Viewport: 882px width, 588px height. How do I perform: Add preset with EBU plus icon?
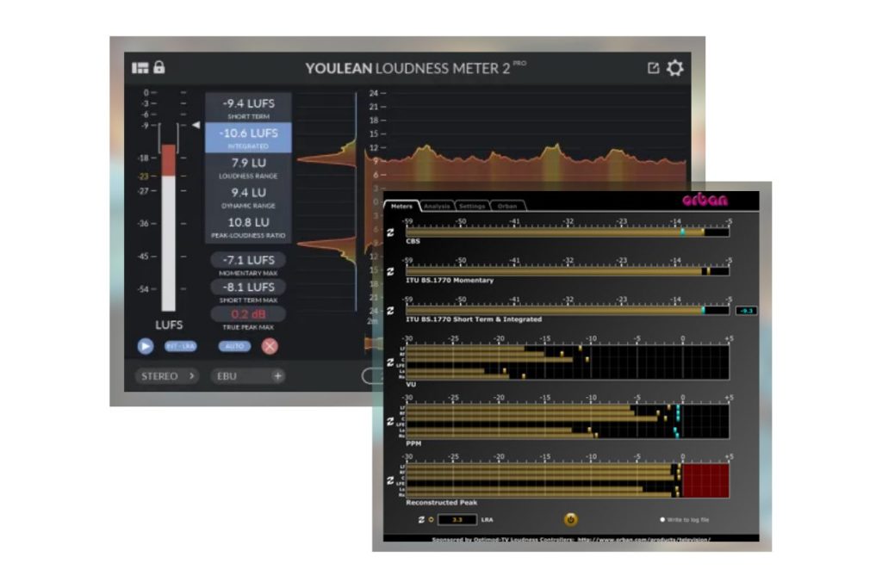pos(277,376)
